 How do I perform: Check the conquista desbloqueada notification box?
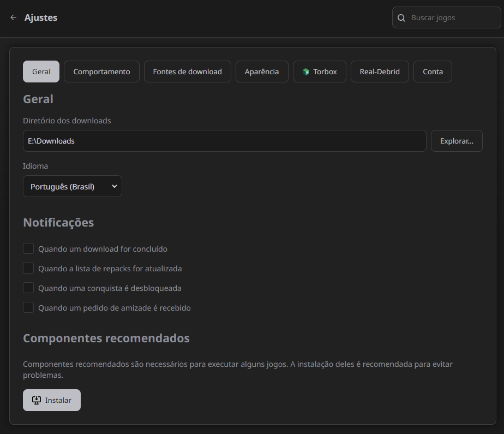28,288
